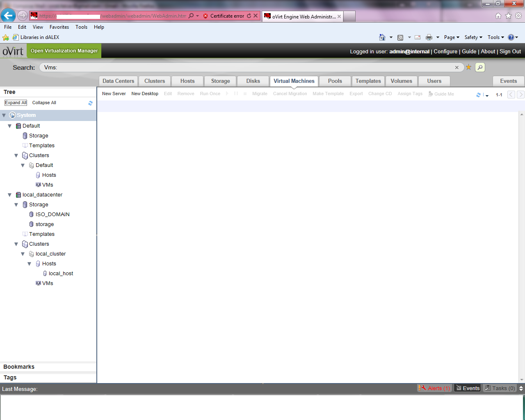The height and width of the screenshot is (420, 525).
Task: Click the browser back arrow button
Action: point(8,16)
